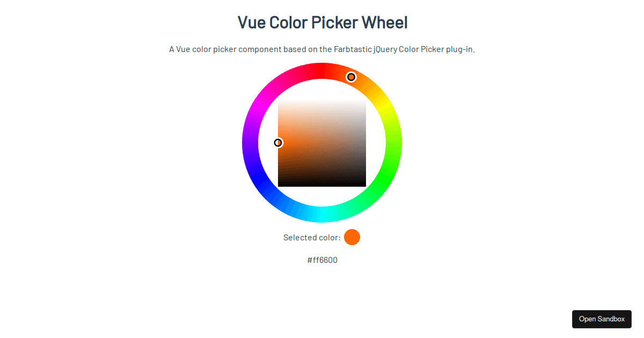The image size is (644, 338).
Task: Click the #ff6600 hex value text
Action: click(323, 260)
